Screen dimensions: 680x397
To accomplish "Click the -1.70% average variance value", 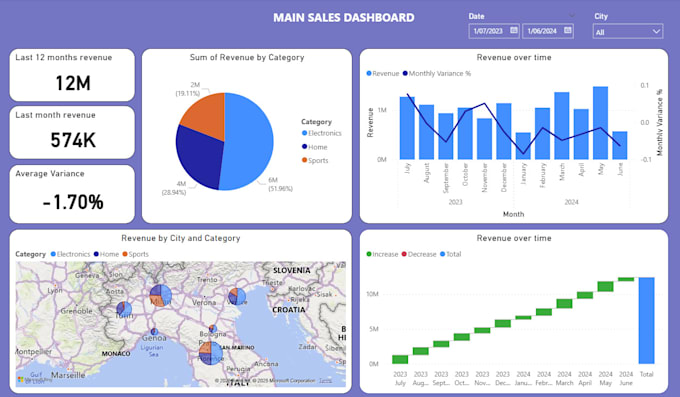I will [x=73, y=202].
